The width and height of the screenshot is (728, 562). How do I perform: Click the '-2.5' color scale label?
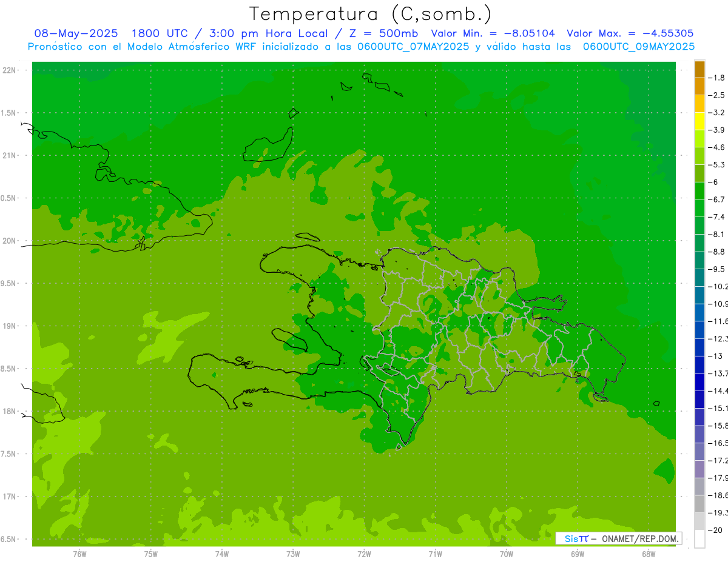[716, 95]
